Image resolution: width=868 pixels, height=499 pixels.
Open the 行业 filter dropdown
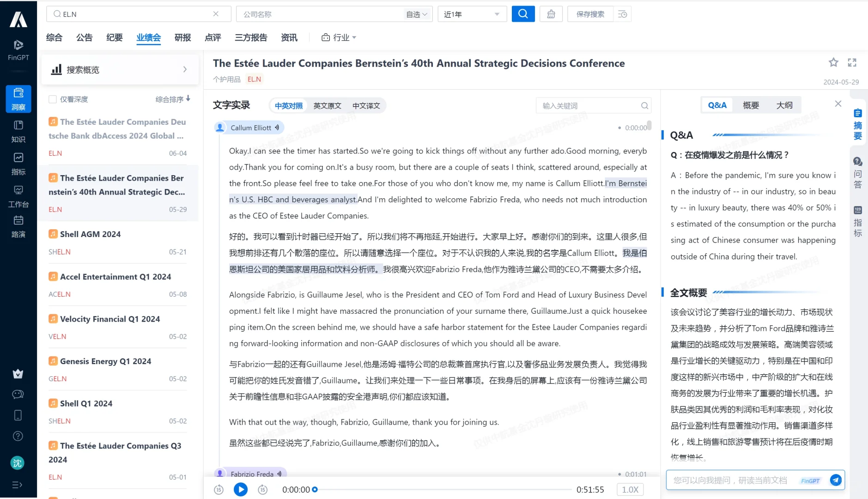tap(339, 37)
